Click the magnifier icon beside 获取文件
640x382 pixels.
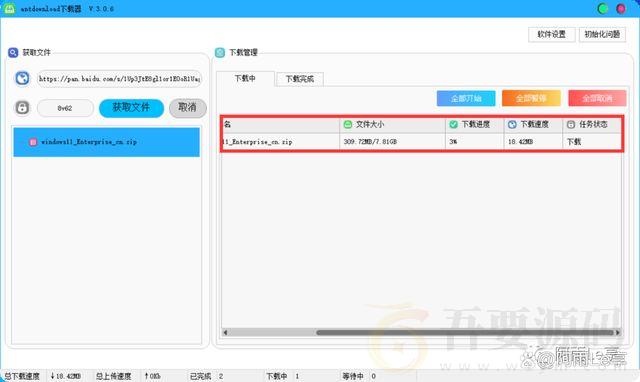(x=13, y=52)
